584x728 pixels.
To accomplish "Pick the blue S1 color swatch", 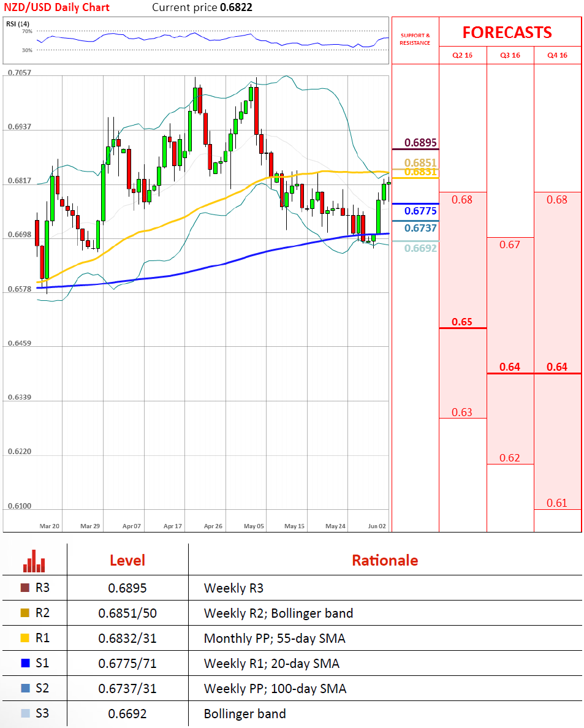I will click(25, 663).
